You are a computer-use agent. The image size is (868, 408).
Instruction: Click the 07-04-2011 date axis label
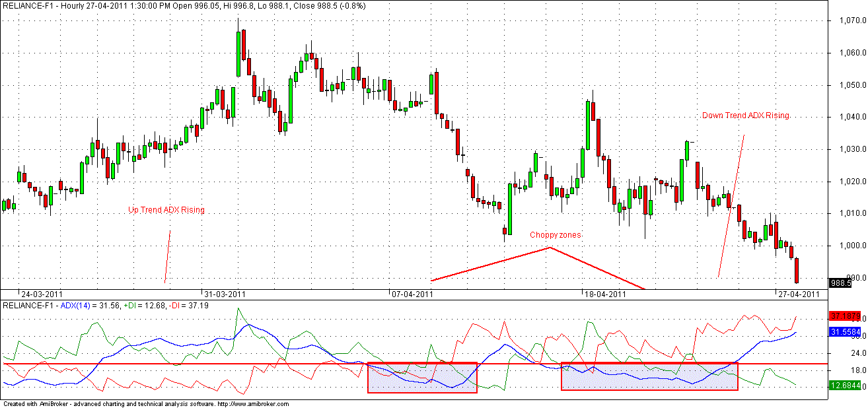click(412, 294)
